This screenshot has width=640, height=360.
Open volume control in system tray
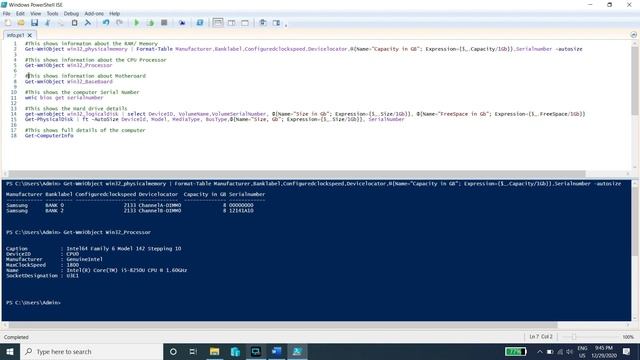click(x=569, y=351)
